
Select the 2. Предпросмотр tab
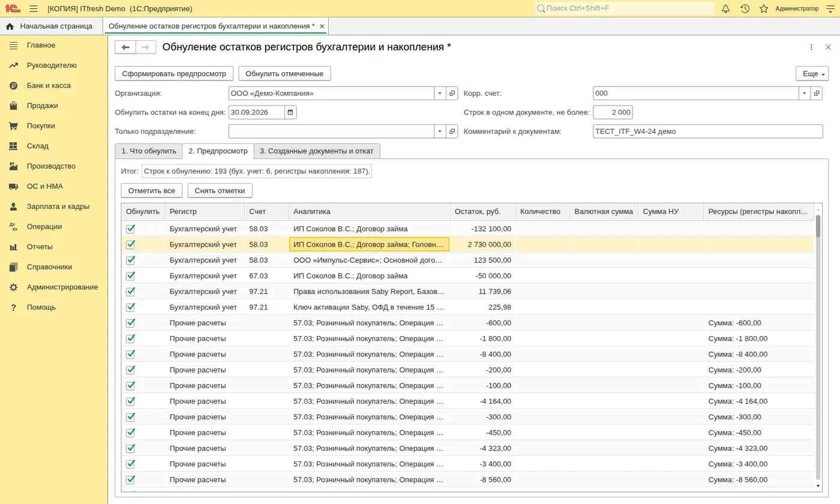pyautogui.click(x=218, y=151)
